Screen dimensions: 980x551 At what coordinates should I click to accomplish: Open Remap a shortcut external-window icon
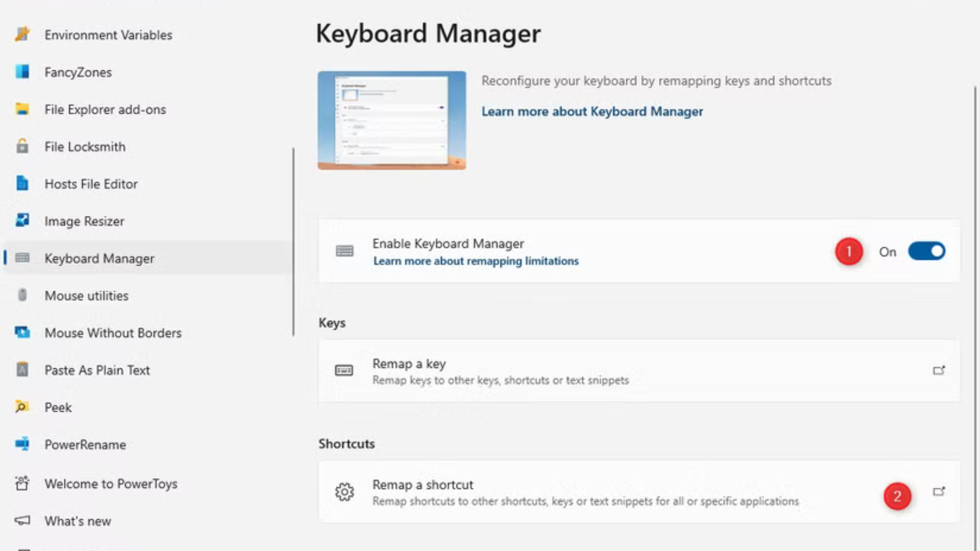[939, 492]
